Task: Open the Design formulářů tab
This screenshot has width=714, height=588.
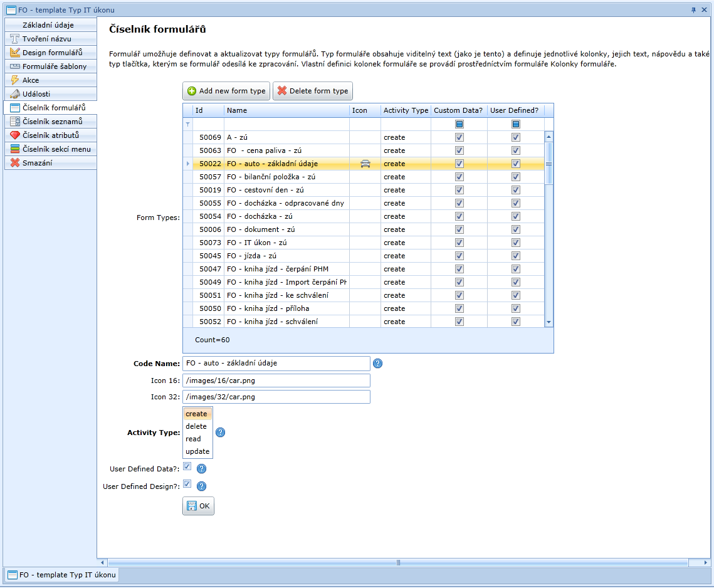Action: [x=51, y=53]
